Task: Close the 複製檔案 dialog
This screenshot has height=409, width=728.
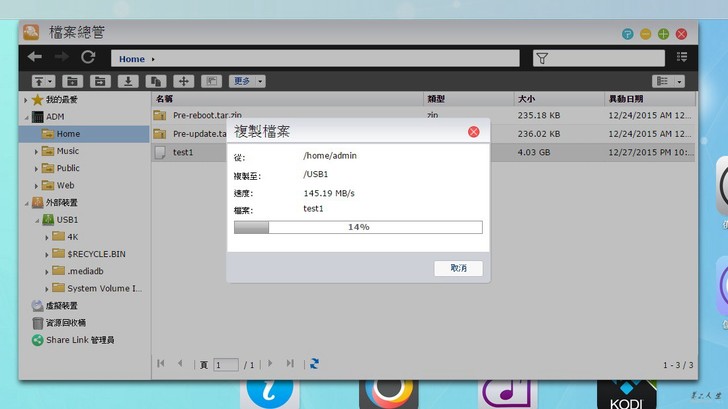Action: click(x=474, y=132)
